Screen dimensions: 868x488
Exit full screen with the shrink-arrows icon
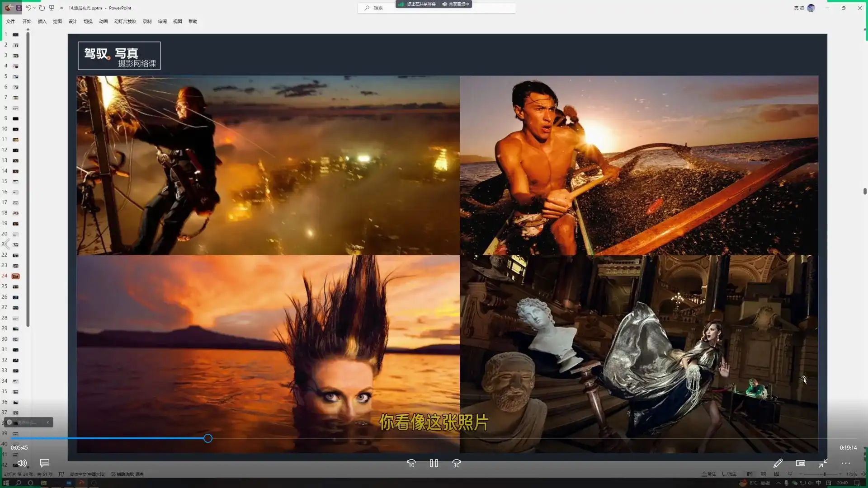(823, 463)
